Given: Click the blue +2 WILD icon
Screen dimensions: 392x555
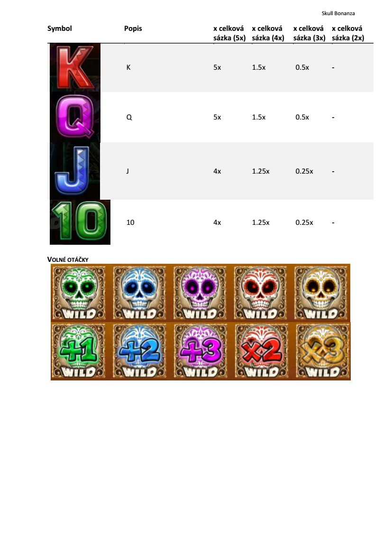Looking at the screenshot, I should (139, 351).
